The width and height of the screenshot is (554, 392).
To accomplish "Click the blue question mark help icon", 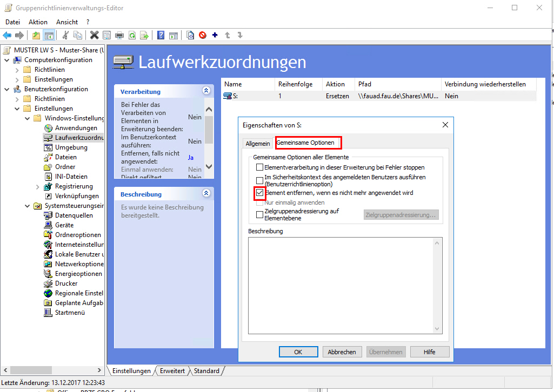I will click(161, 36).
